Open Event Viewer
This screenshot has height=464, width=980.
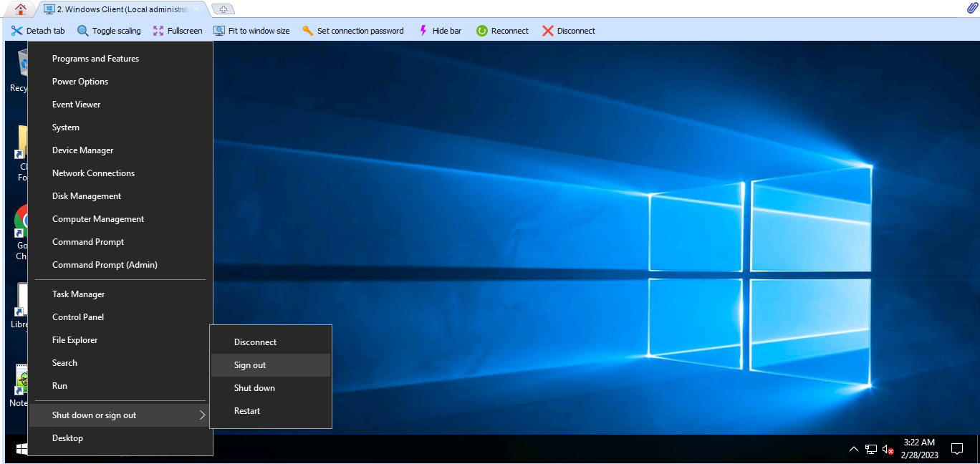pyautogui.click(x=120, y=105)
